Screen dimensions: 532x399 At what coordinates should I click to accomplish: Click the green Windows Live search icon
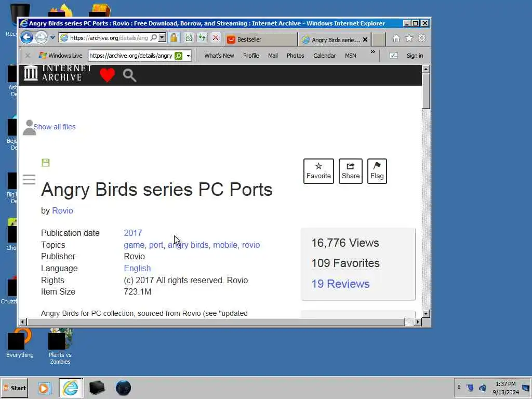(x=179, y=55)
